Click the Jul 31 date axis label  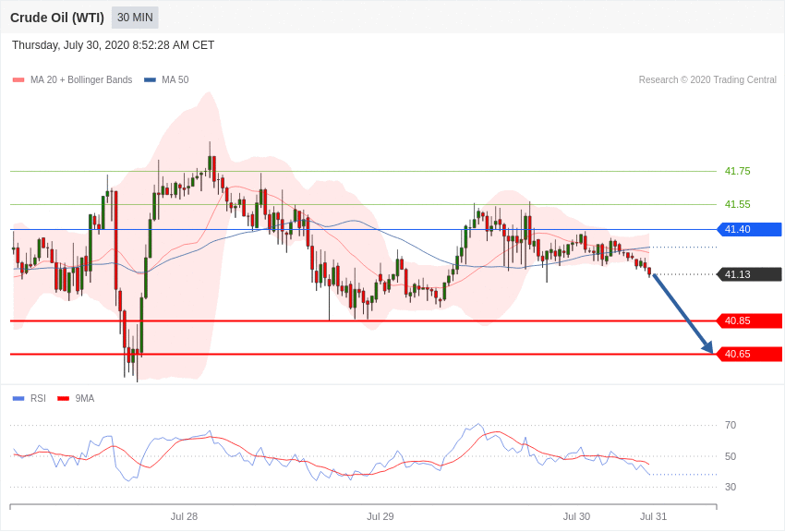click(x=653, y=516)
